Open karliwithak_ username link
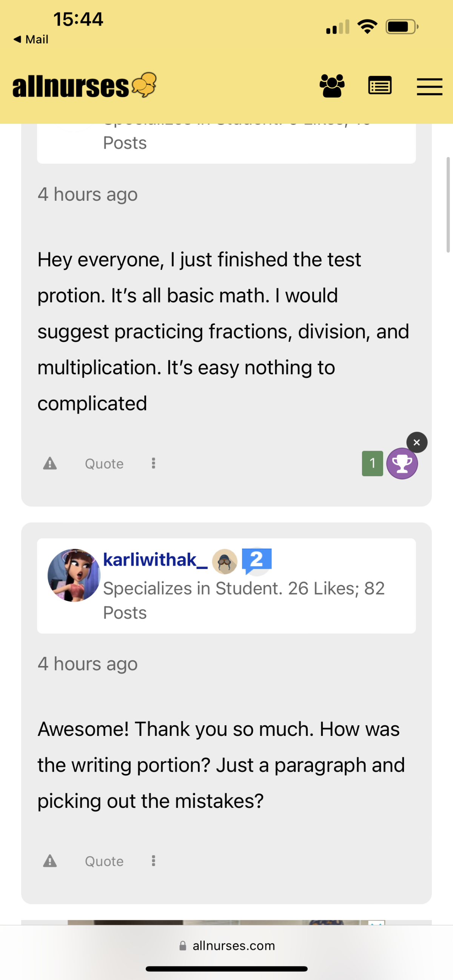 click(155, 560)
